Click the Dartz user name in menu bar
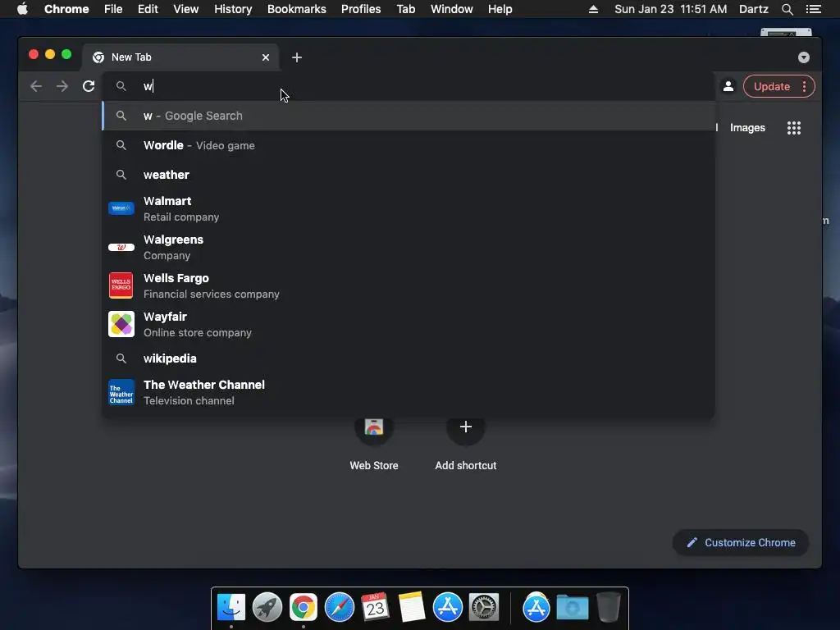This screenshot has width=840, height=630. point(753,9)
